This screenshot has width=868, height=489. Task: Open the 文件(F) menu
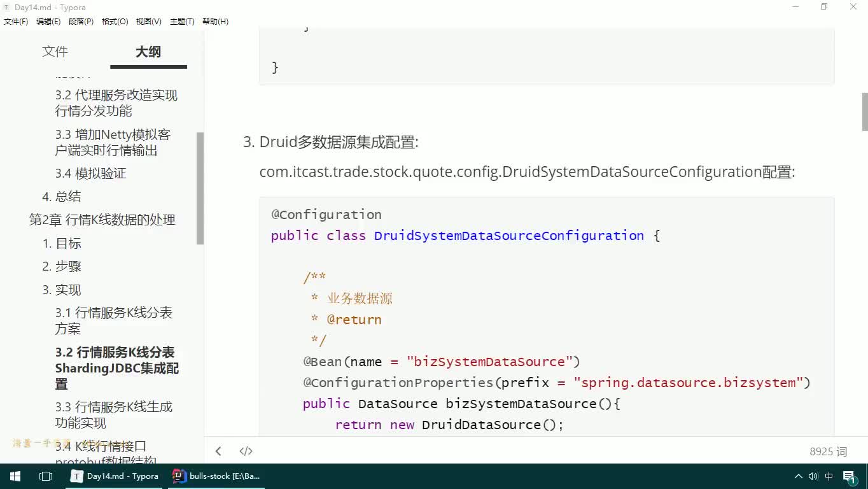pyautogui.click(x=16, y=22)
